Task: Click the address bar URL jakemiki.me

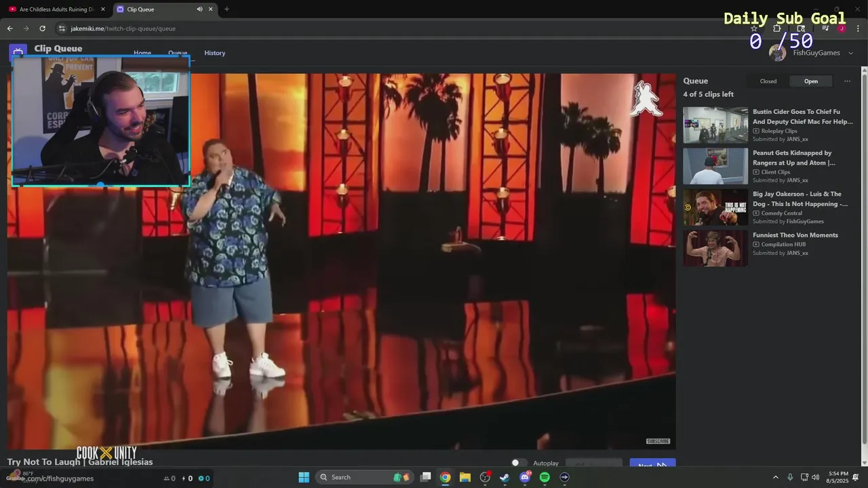Action: click(123, 28)
